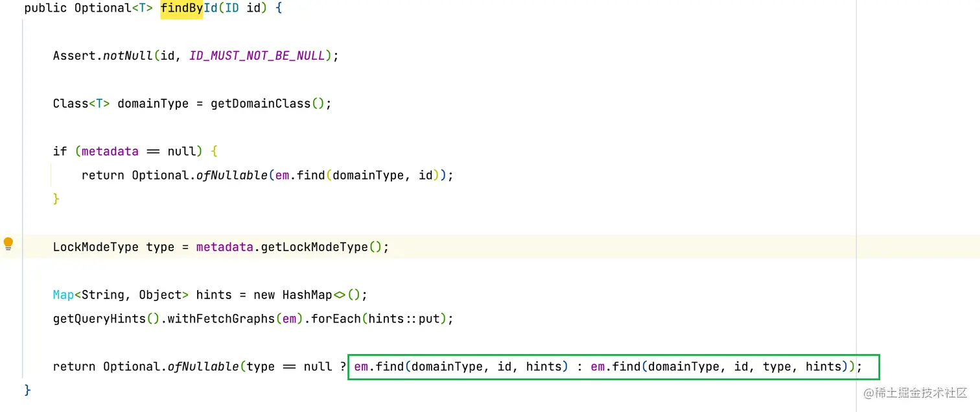Click the yellow light bulb intention icon
980x412 pixels.
[8, 245]
